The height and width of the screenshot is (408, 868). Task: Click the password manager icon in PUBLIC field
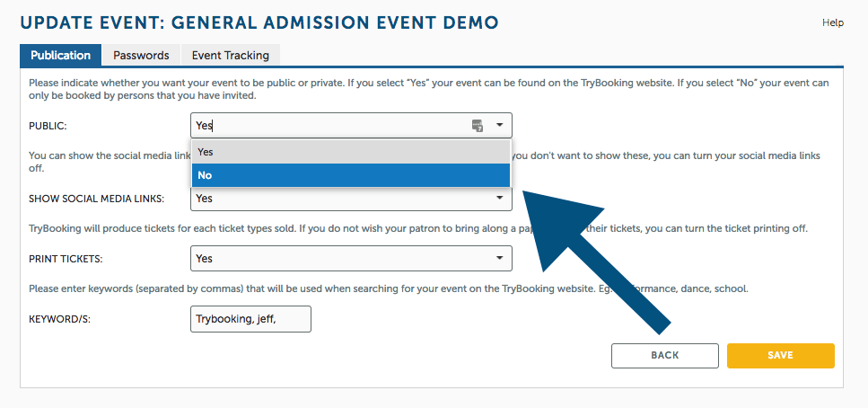478,125
